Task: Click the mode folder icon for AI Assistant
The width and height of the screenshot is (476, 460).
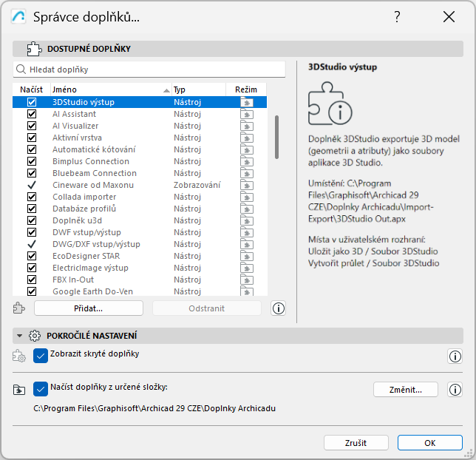Action: pos(246,114)
